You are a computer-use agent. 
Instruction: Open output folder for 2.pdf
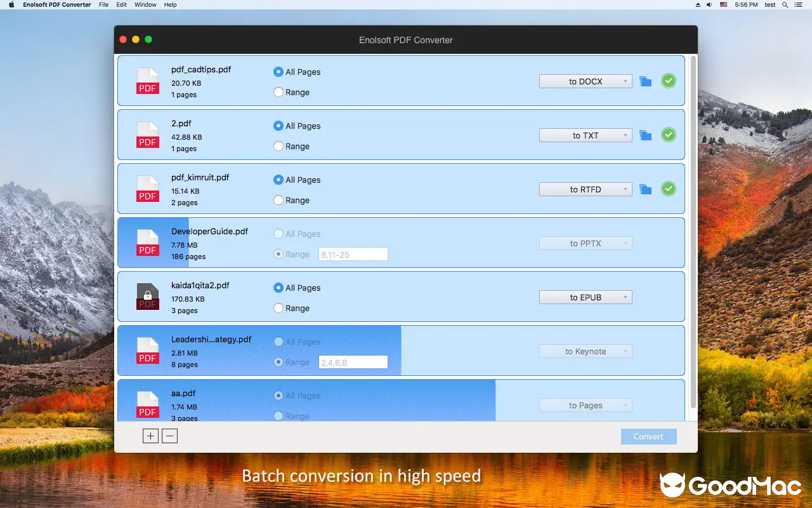(645, 135)
